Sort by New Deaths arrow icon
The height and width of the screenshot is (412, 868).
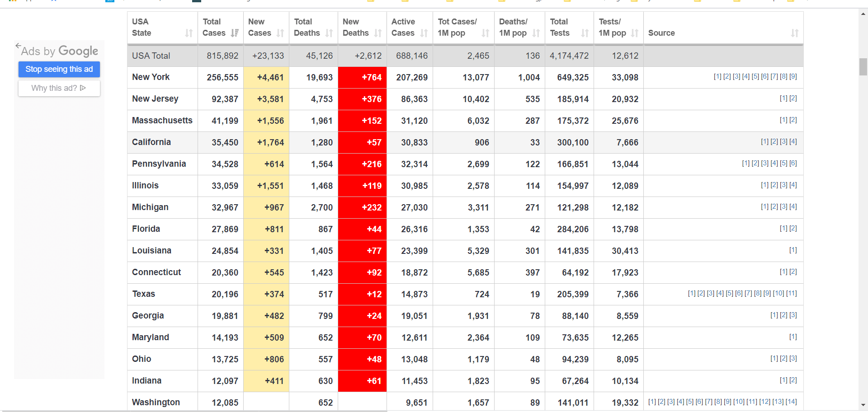click(x=378, y=33)
